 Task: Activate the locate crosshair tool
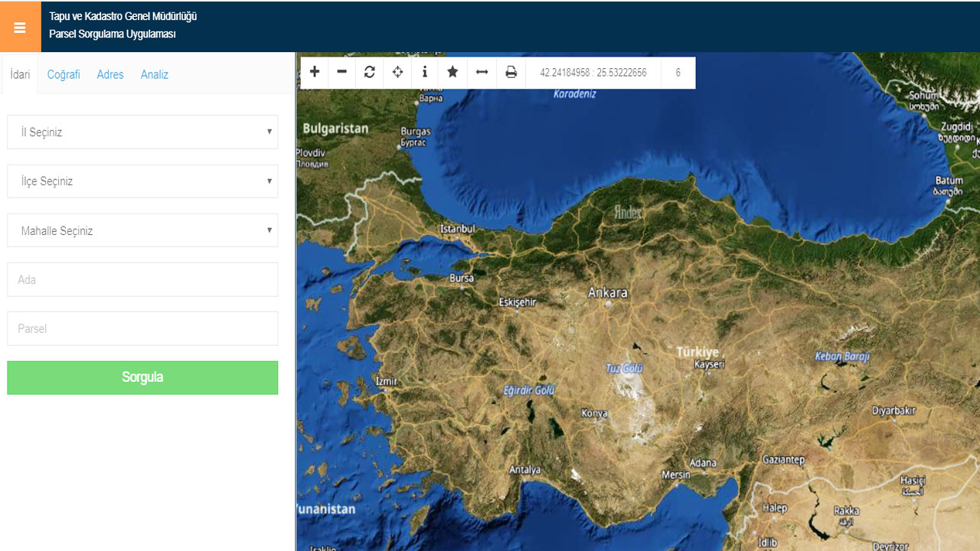point(397,72)
